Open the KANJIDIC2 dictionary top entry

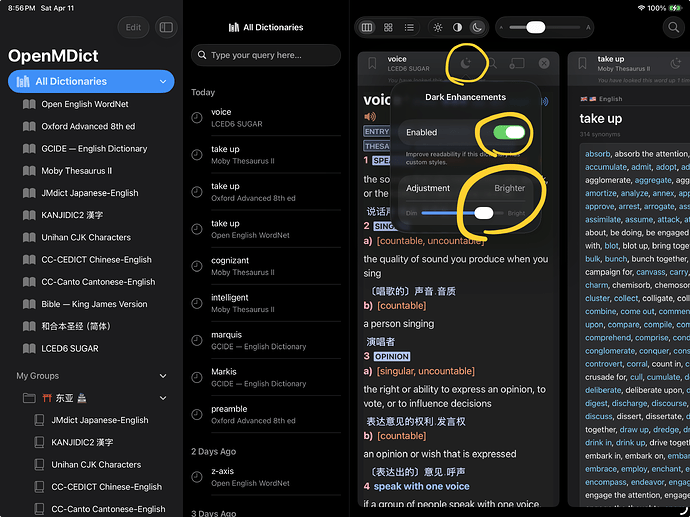pos(72,215)
